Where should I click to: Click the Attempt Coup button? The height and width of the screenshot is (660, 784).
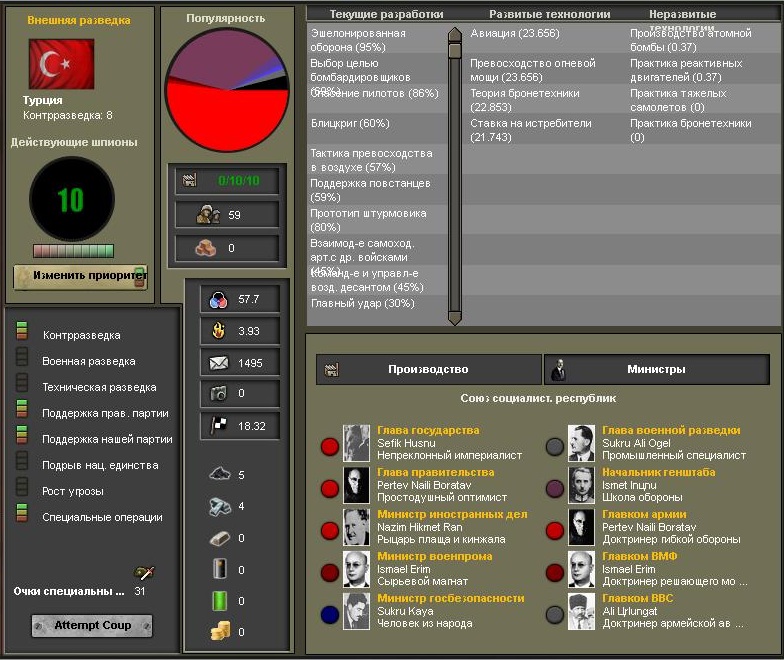point(92,626)
